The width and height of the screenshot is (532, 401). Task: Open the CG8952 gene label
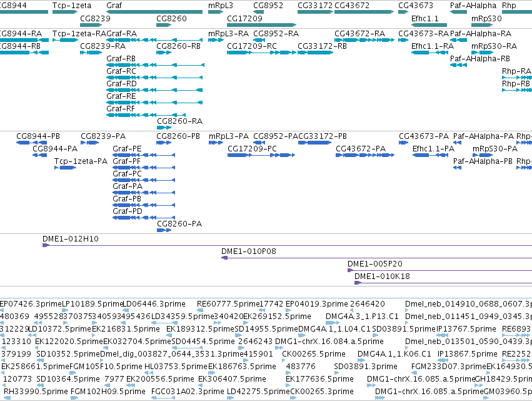pyautogui.click(x=268, y=6)
